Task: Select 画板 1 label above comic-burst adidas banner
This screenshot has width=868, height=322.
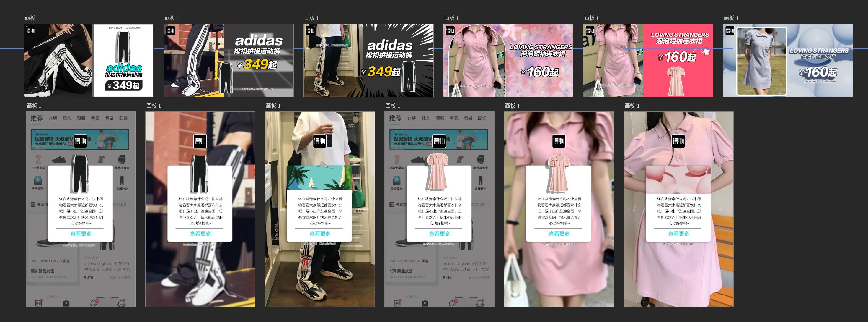Action: [x=311, y=18]
